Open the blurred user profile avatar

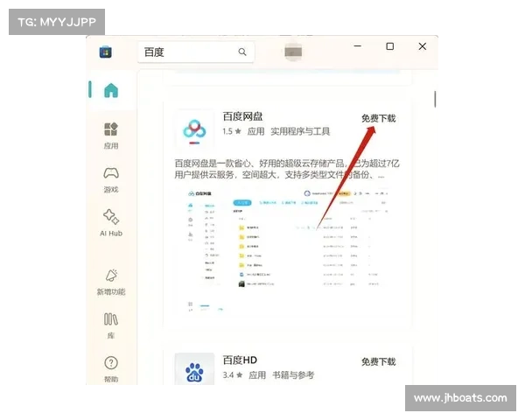(x=293, y=52)
